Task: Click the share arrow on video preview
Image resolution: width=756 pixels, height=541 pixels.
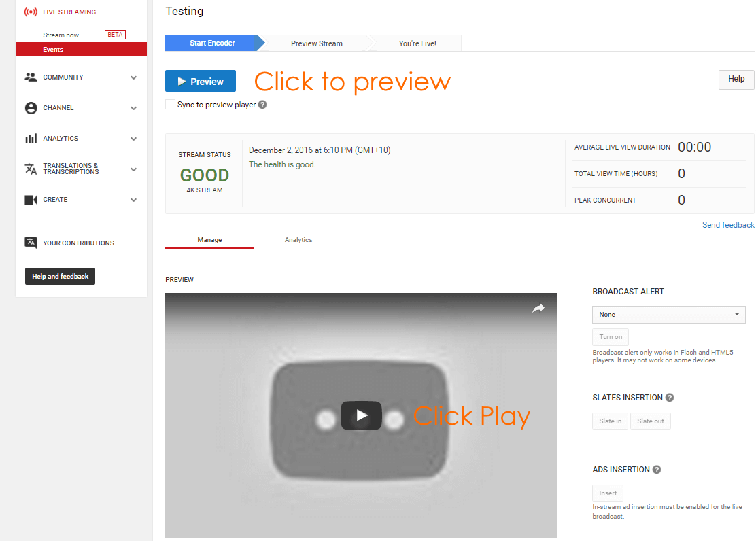Action: (x=538, y=308)
